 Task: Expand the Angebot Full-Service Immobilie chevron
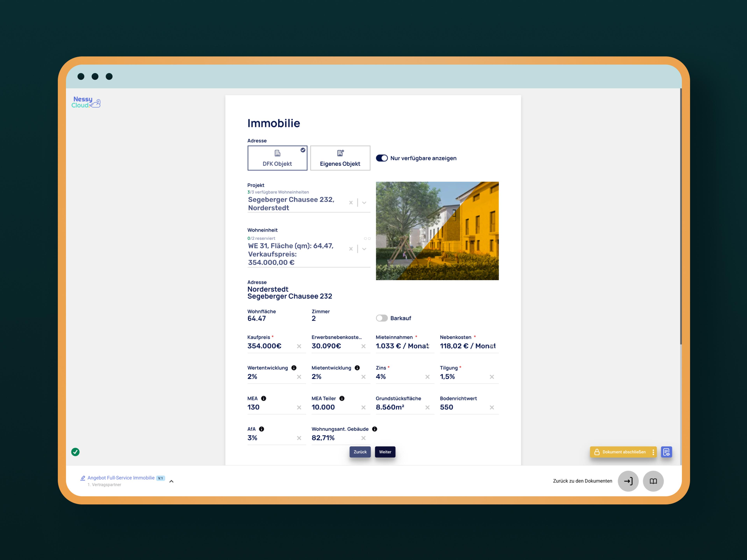coord(171,481)
